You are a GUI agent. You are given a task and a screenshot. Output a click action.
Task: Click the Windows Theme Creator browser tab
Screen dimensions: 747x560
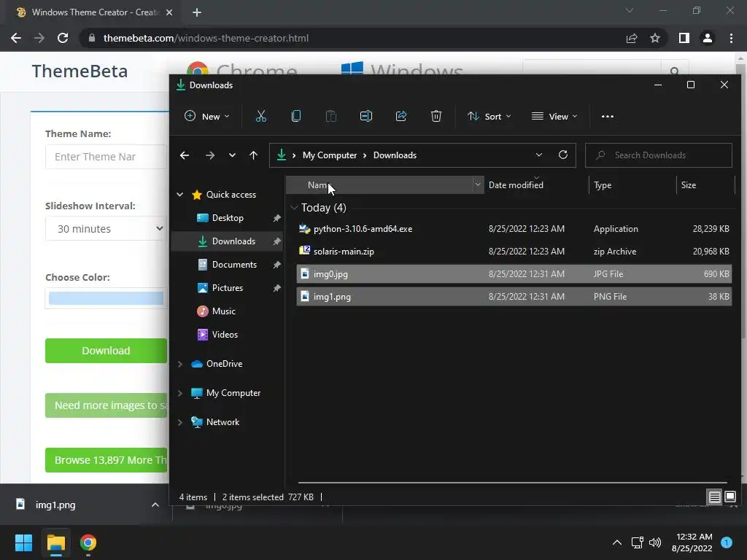coord(94,12)
